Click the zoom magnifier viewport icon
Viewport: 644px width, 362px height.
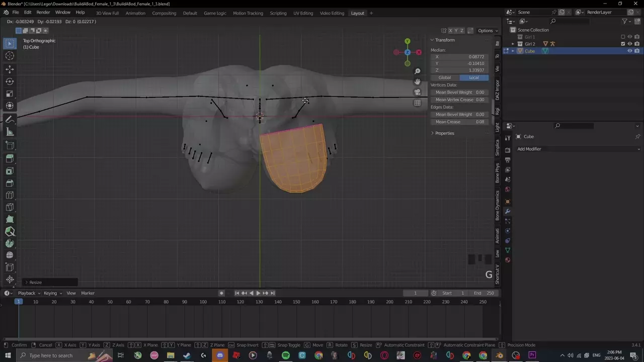coord(417,71)
